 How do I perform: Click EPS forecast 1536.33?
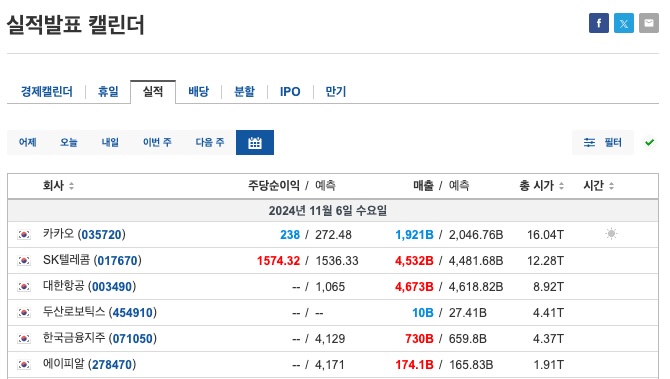337,261
